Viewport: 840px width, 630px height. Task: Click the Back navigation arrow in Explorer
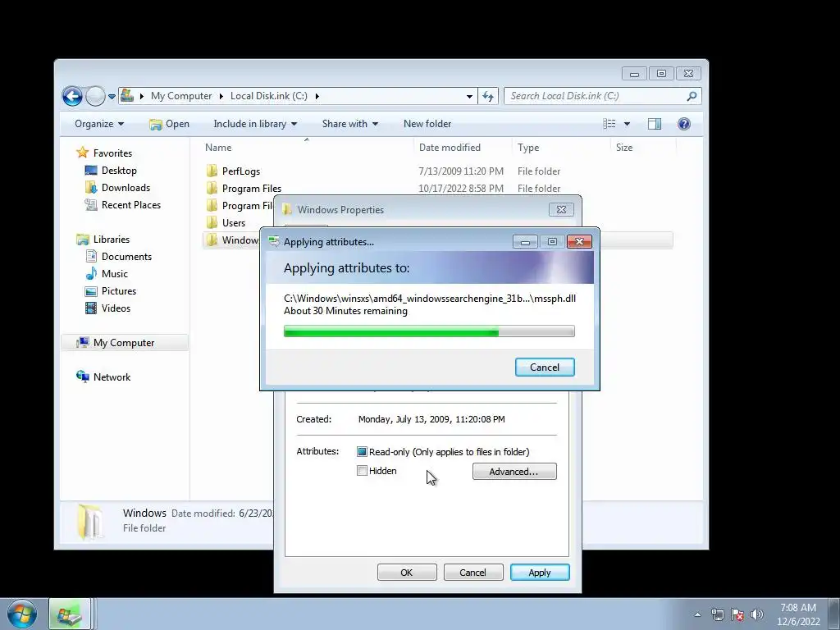point(72,97)
